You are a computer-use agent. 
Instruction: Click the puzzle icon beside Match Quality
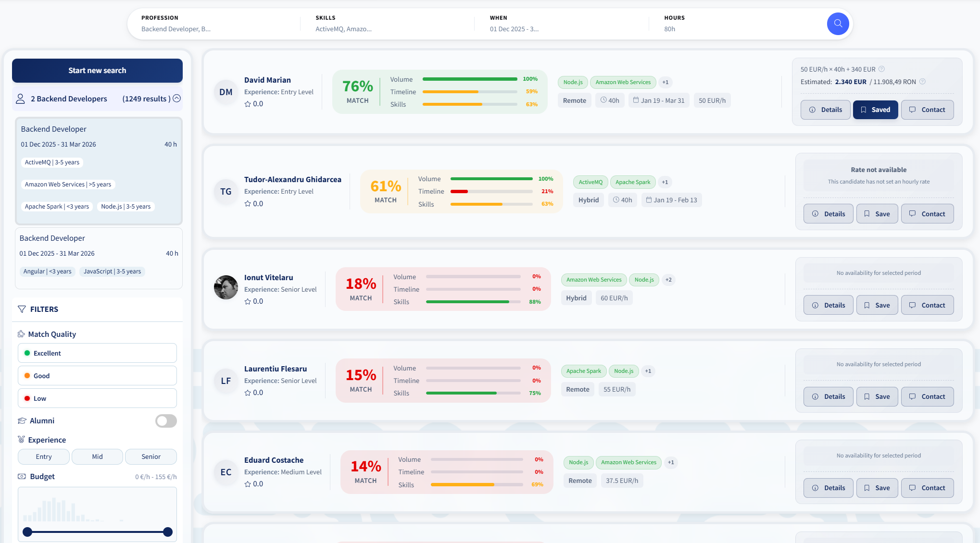pyautogui.click(x=21, y=334)
